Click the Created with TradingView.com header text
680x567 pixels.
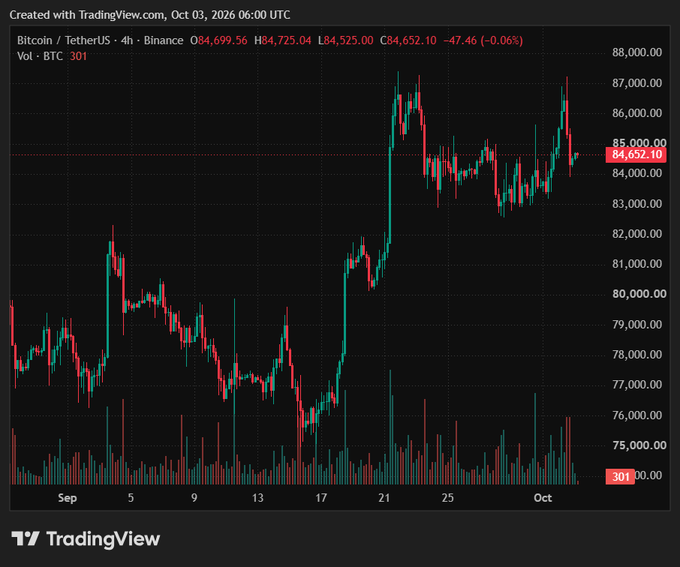click(150, 15)
